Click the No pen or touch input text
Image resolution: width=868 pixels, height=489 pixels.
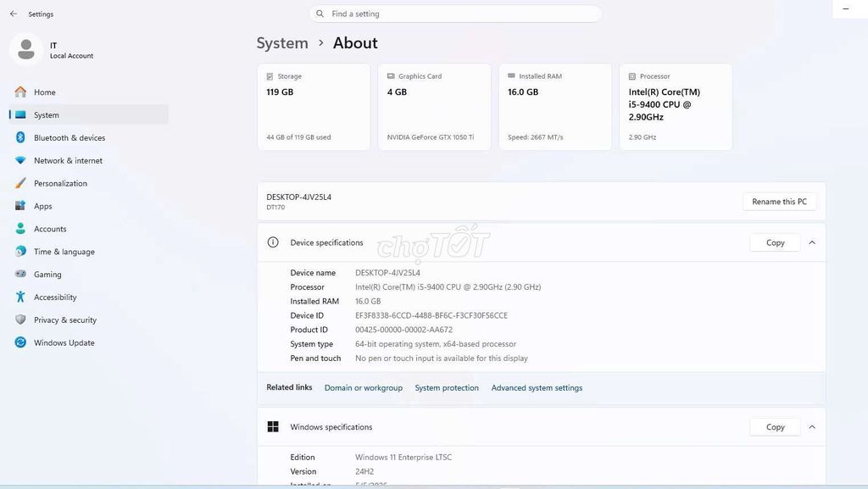coord(441,358)
